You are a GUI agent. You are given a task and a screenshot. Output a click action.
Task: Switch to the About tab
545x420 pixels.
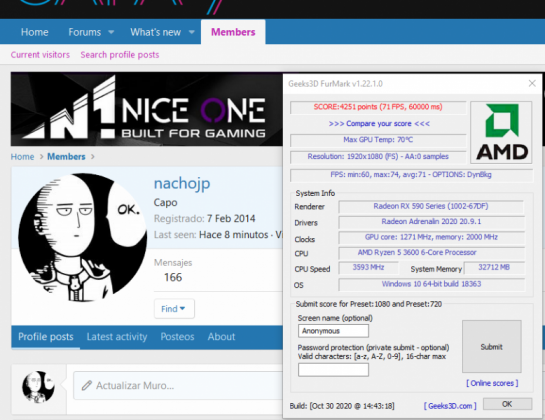[x=221, y=337]
